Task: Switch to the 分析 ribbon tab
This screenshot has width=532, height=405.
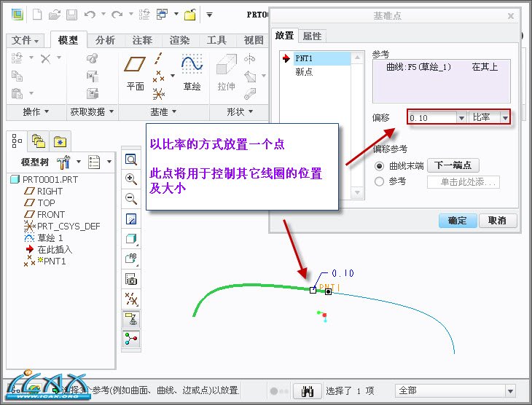Action: pyautogui.click(x=105, y=40)
